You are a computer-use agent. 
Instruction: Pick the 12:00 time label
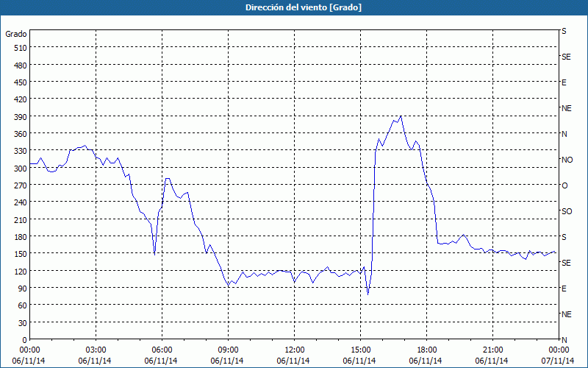[293, 350]
